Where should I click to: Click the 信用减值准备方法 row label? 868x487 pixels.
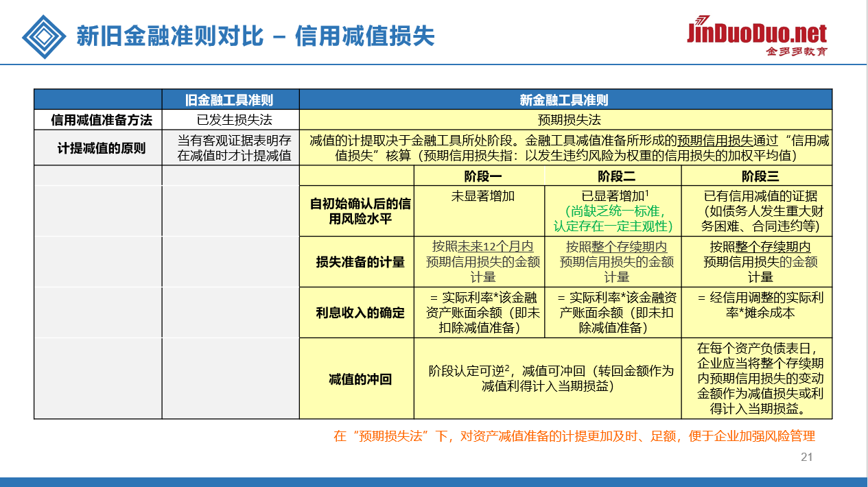point(98,120)
